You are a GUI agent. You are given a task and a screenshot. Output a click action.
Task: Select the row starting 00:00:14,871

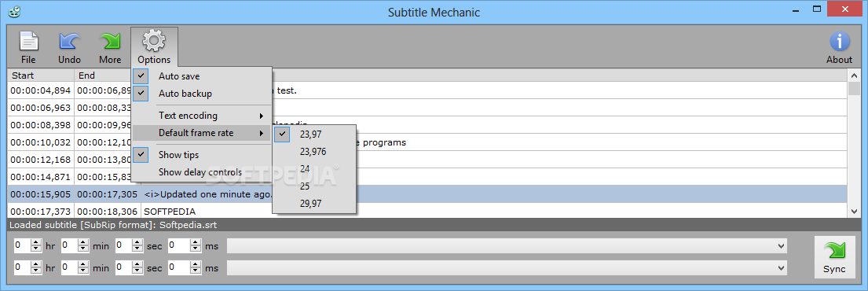pos(427,177)
